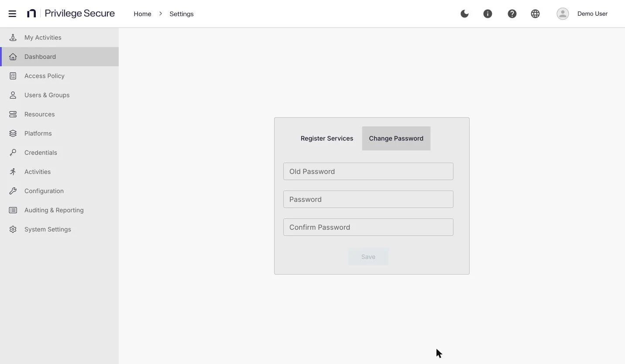
Task: Click the Access Policy sidebar icon
Action: click(13, 76)
